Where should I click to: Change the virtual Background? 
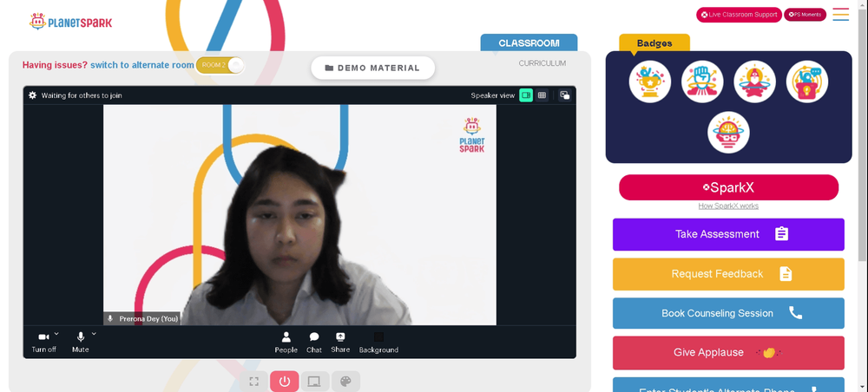(378, 343)
